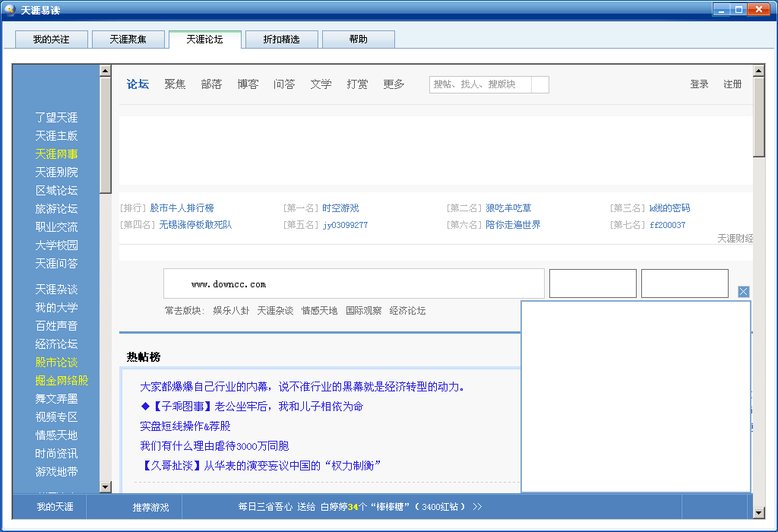Click the Tianya globe icon in the title bar

(10, 10)
